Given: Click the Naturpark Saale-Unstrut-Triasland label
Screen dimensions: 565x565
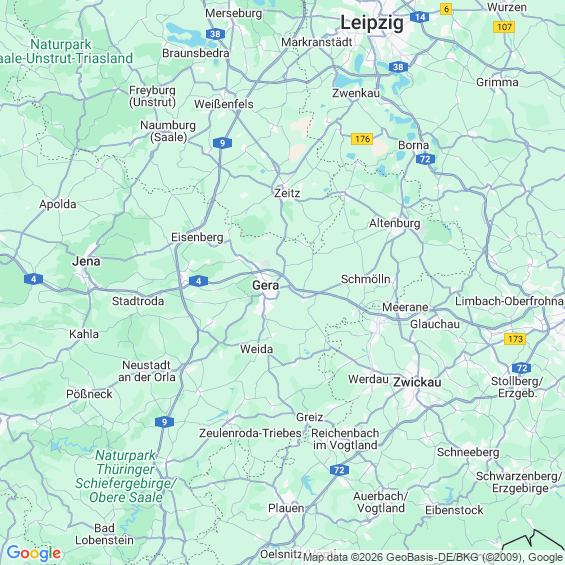Looking at the screenshot, I should pos(65,51).
